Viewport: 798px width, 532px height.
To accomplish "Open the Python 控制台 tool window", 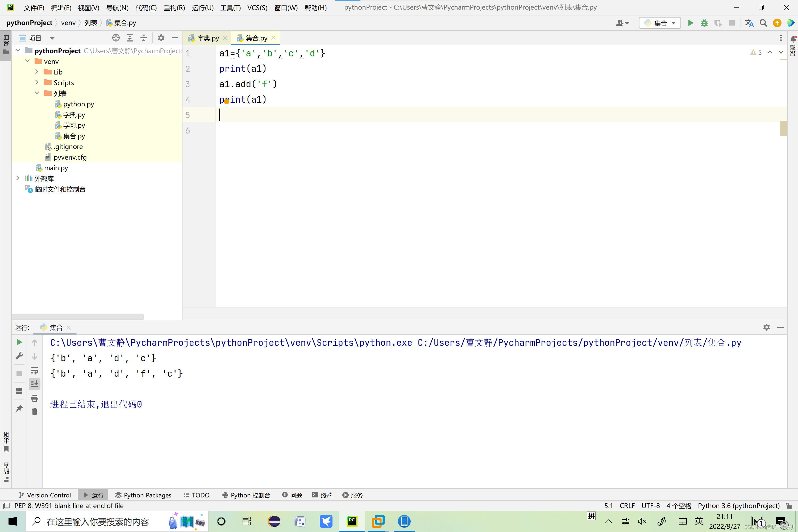I will pos(246,495).
